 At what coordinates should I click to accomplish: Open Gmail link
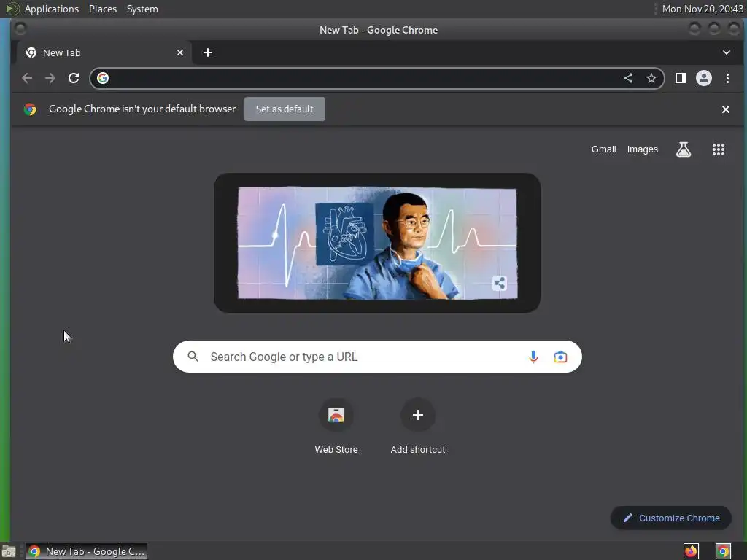click(603, 149)
